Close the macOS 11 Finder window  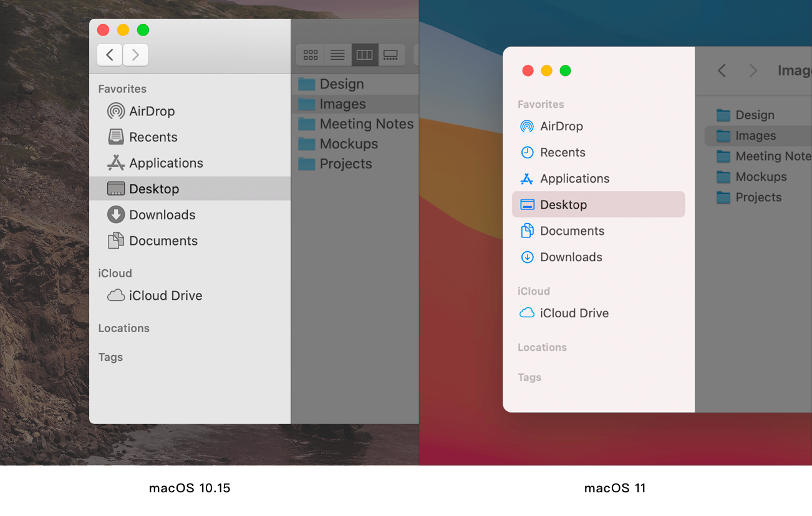[x=528, y=70]
